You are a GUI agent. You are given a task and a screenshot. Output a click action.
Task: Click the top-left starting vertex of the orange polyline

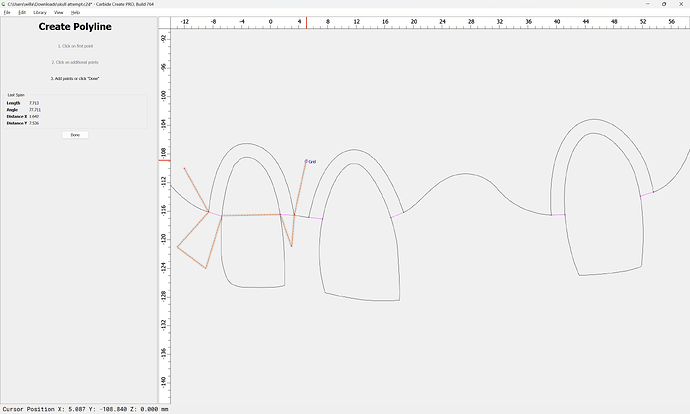[x=185, y=168]
